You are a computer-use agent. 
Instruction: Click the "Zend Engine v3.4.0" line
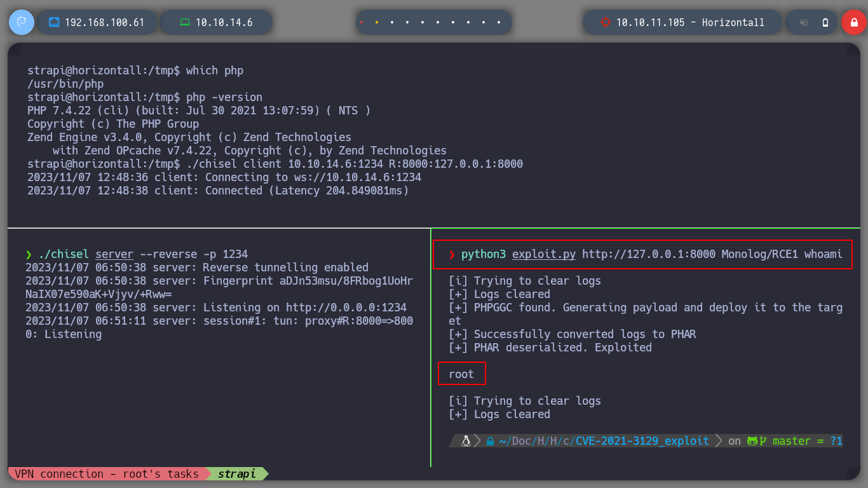189,137
